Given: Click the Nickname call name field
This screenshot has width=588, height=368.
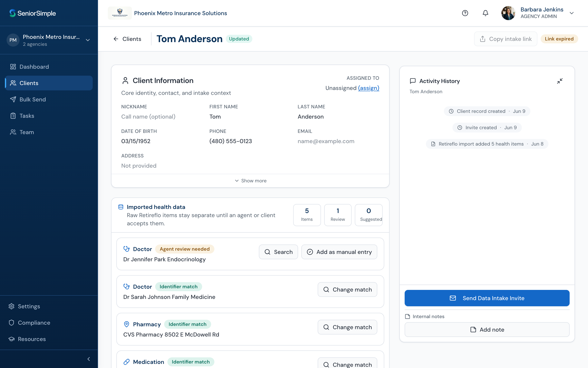Looking at the screenshot, I should click(x=148, y=117).
